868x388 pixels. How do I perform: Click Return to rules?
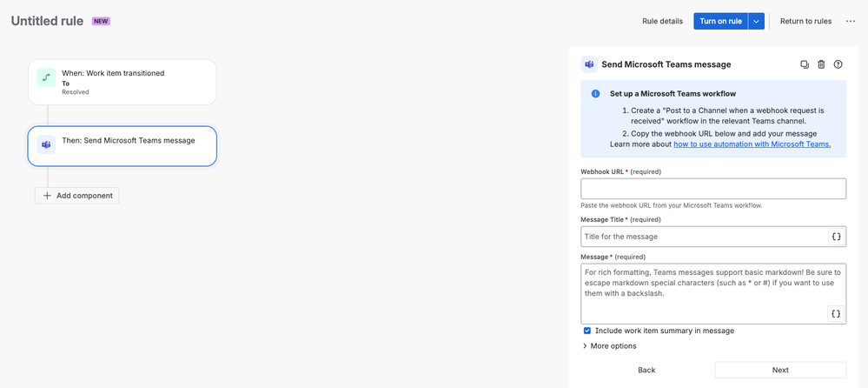tap(805, 21)
